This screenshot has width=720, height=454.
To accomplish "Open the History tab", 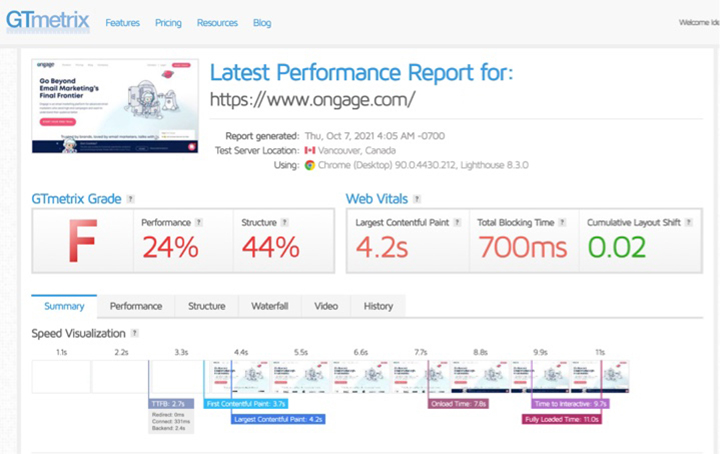I will [x=378, y=306].
